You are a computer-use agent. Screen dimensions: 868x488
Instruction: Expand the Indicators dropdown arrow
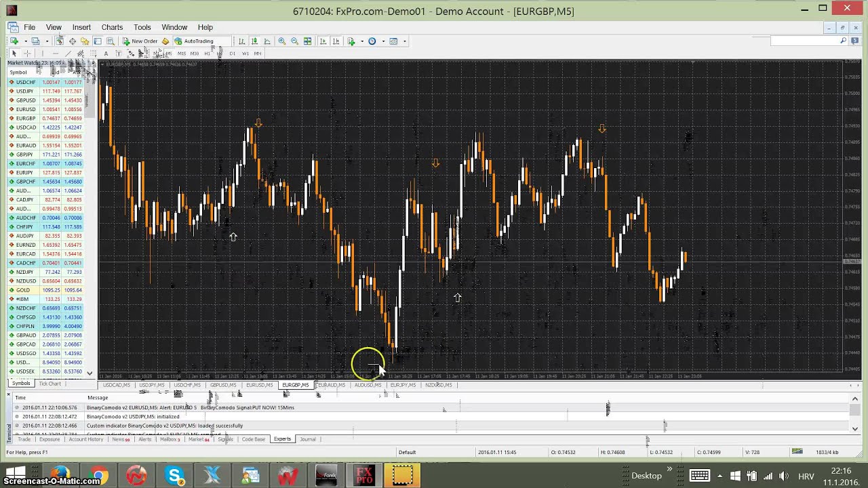pyautogui.click(x=362, y=41)
